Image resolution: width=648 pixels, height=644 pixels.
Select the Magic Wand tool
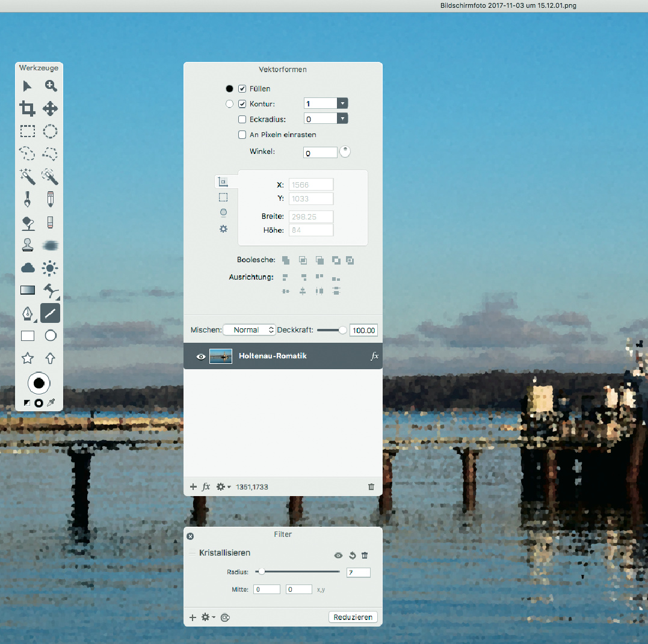click(27, 176)
